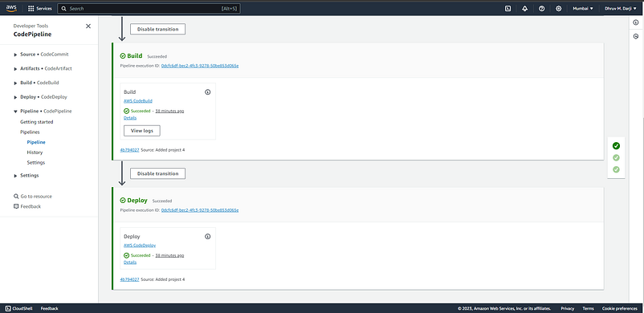This screenshot has height=313, width=644.
Task: Disable transition before the Deploy stage
Action: click(157, 173)
